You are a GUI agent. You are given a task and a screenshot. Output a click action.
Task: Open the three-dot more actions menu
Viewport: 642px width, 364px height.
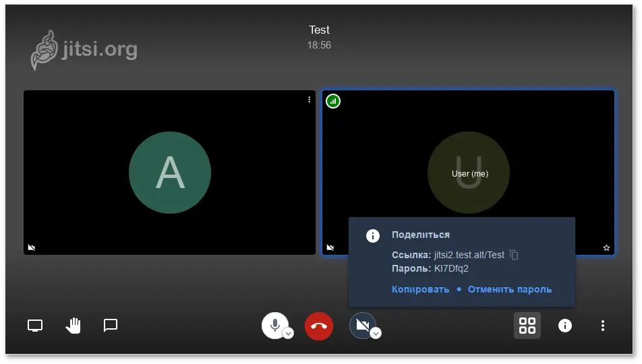tap(603, 326)
